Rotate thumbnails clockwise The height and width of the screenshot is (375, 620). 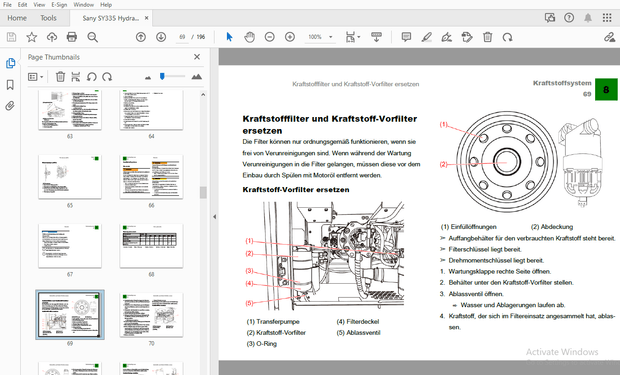click(107, 77)
